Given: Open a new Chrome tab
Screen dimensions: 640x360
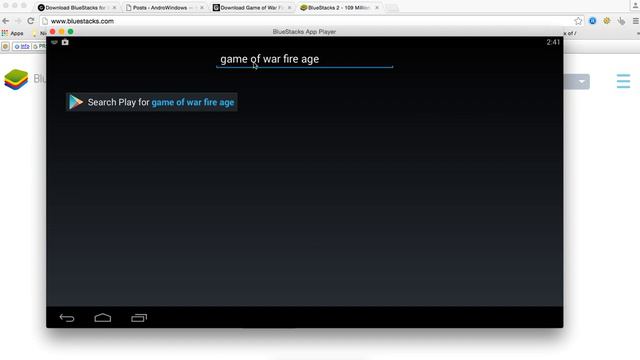Looking at the screenshot, I should 391,8.
